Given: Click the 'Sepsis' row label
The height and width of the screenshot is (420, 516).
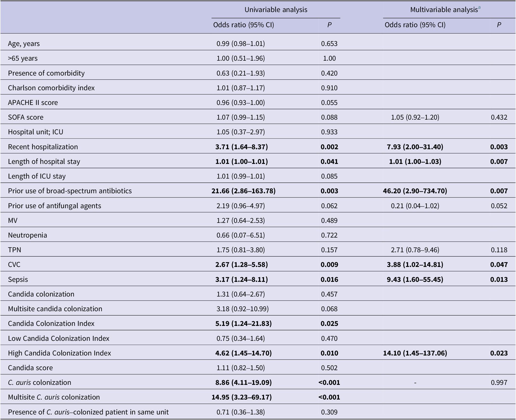Looking at the screenshot, I should click(x=18, y=279).
